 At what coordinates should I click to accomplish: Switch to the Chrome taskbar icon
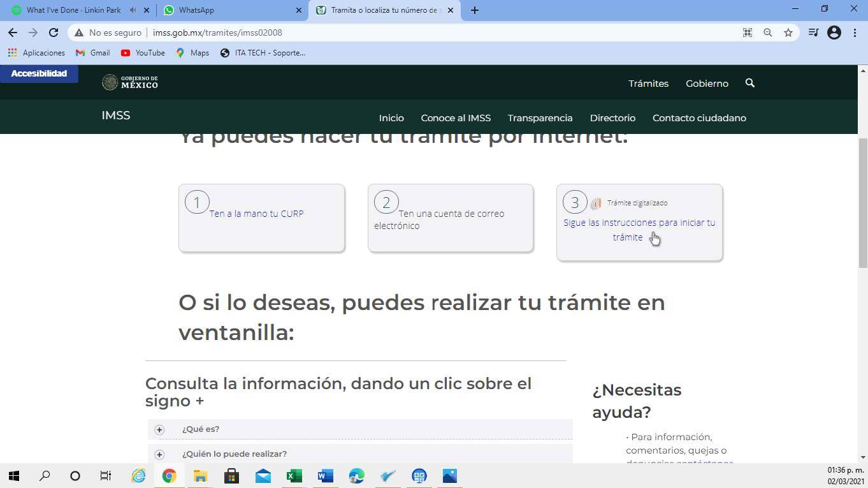pos(169,476)
